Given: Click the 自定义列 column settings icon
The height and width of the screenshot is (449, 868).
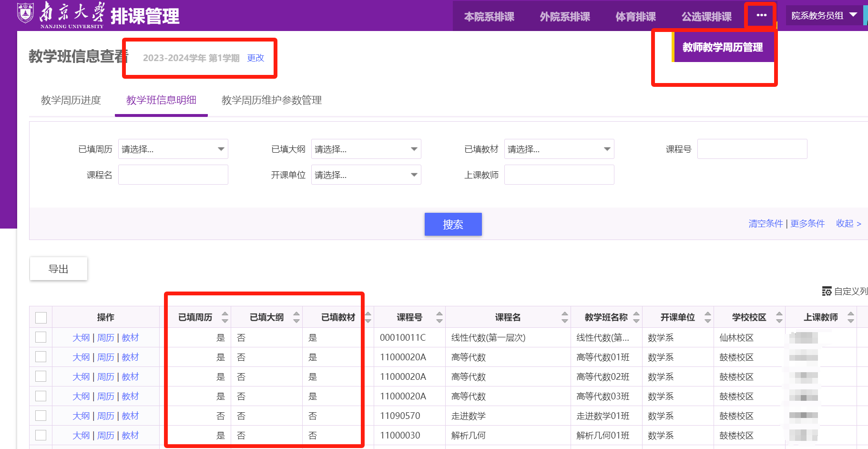Looking at the screenshot, I should click(x=827, y=291).
